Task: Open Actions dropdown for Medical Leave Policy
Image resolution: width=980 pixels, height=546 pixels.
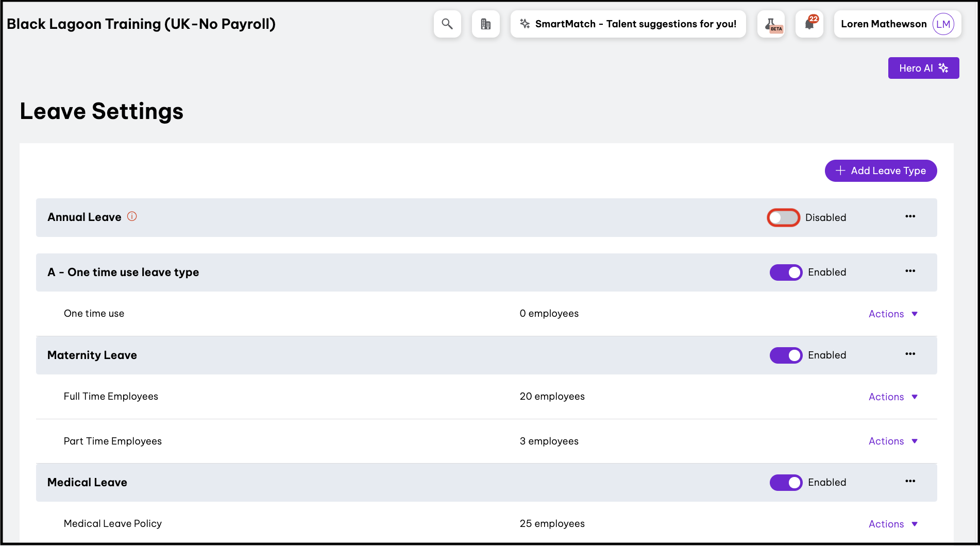Action: pos(893,524)
